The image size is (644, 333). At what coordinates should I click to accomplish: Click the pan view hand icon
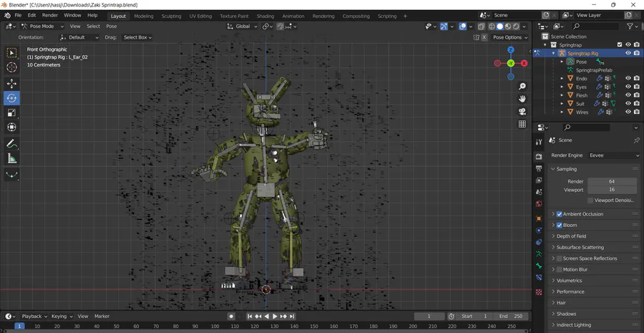coord(522,98)
